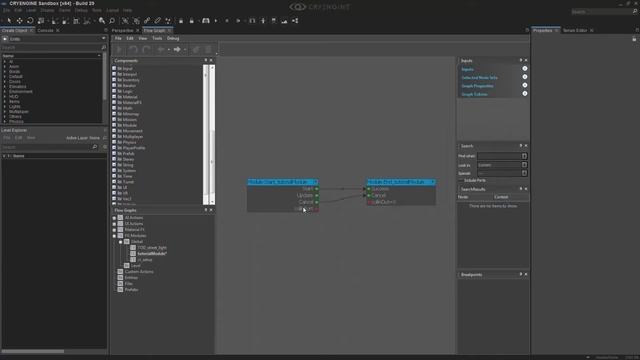Open the Flow Graph Edit menu
This screenshot has width=640, height=360.
coord(130,38)
